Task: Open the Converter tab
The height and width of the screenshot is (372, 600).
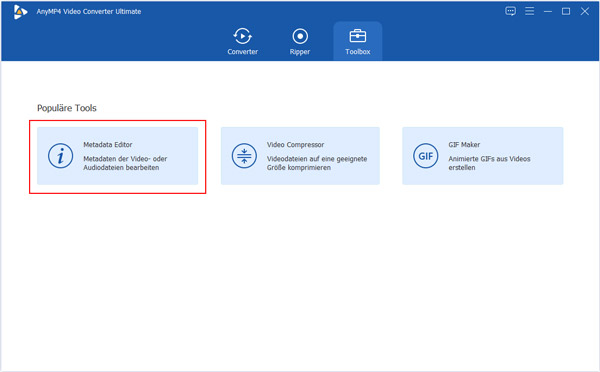Action: coord(242,41)
